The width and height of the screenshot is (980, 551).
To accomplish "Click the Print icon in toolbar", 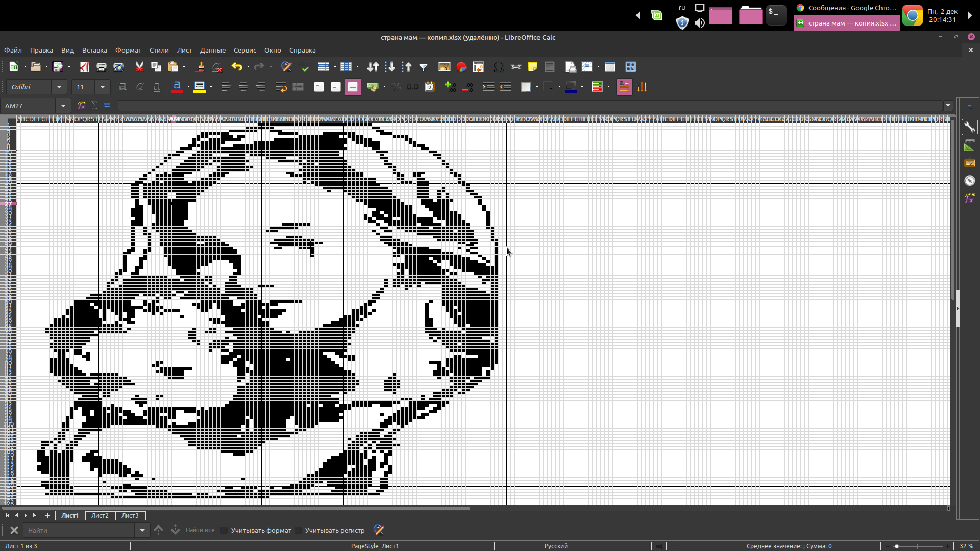I will pyautogui.click(x=101, y=67).
